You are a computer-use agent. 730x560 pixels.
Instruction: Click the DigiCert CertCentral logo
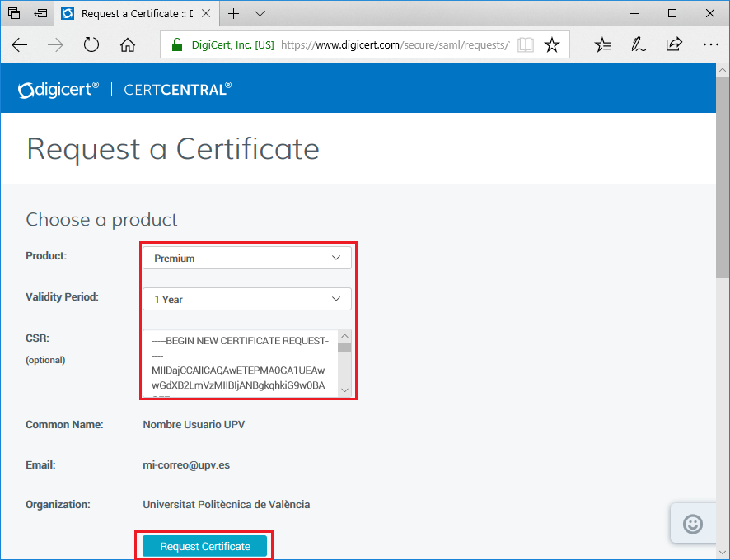tap(125, 89)
